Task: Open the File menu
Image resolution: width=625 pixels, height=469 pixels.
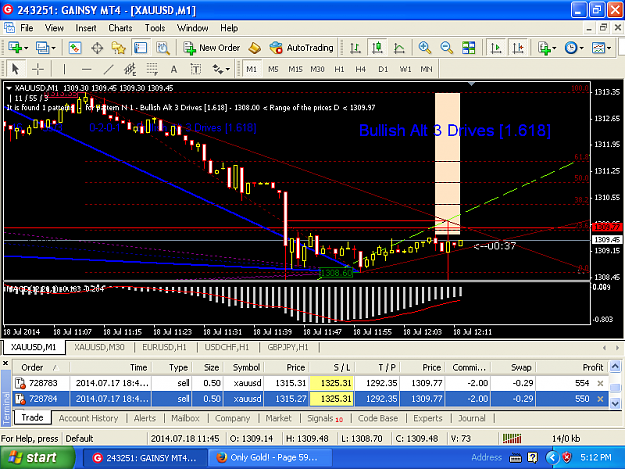Action: 27,28
